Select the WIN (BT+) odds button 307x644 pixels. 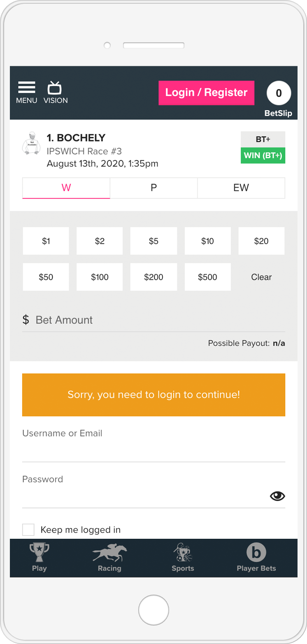(263, 156)
